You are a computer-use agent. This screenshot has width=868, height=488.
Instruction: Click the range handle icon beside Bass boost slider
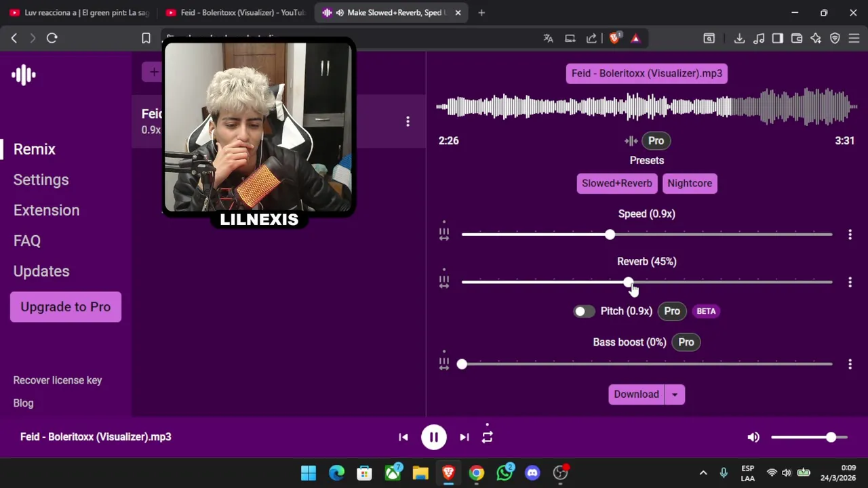[443, 364]
